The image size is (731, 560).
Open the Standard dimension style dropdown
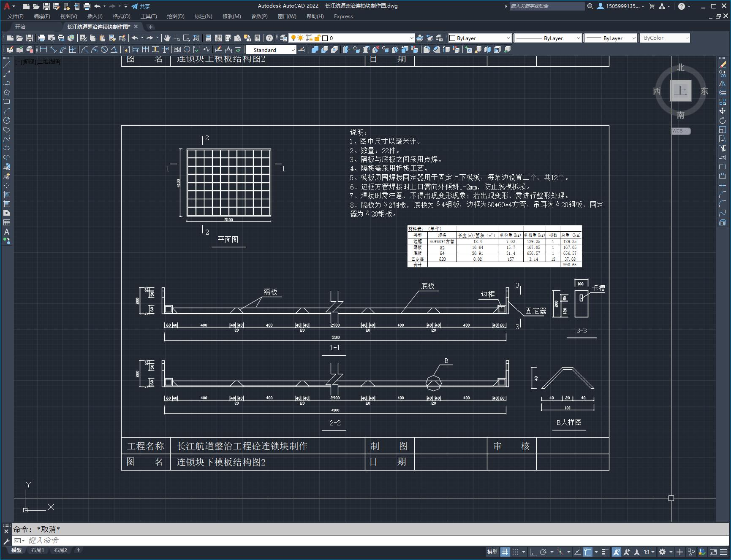click(x=271, y=50)
